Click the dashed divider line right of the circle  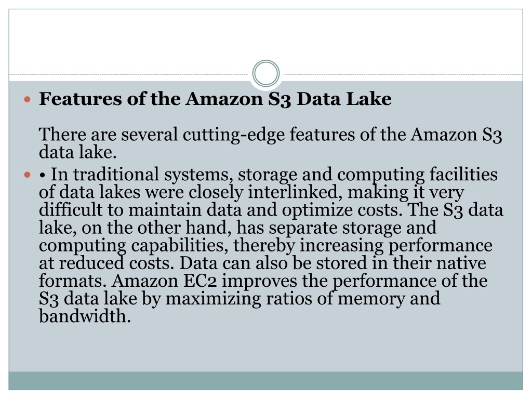click(x=403, y=74)
